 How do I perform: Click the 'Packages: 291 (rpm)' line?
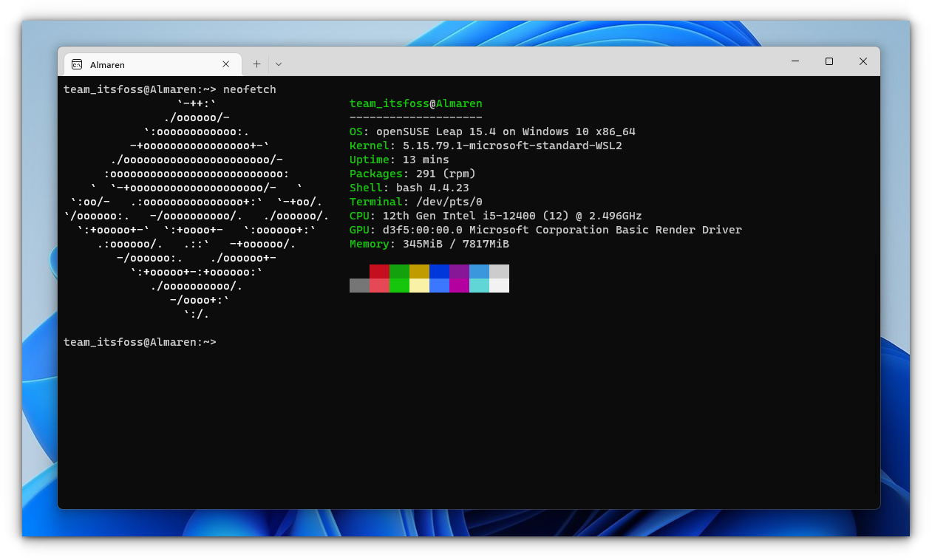click(412, 174)
